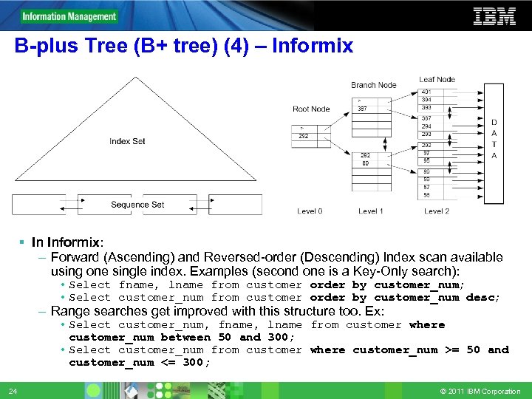Click the Sequence Set label
The width and height of the screenshot is (532, 399).
click(x=137, y=204)
